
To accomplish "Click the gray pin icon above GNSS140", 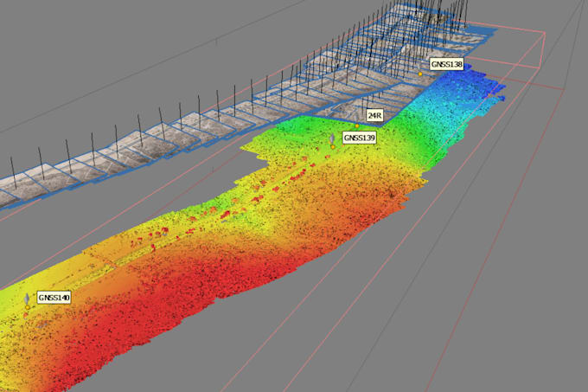I will [27, 299].
